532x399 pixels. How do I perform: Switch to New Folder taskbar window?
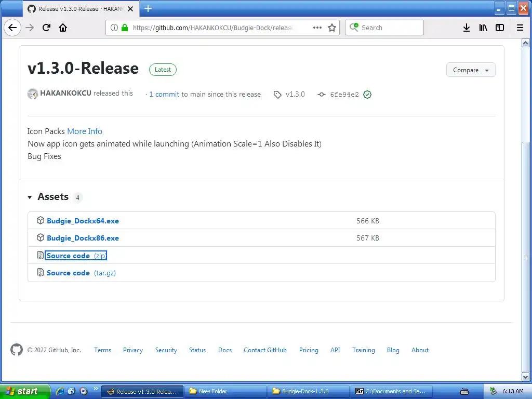pyautogui.click(x=225, y=392)
